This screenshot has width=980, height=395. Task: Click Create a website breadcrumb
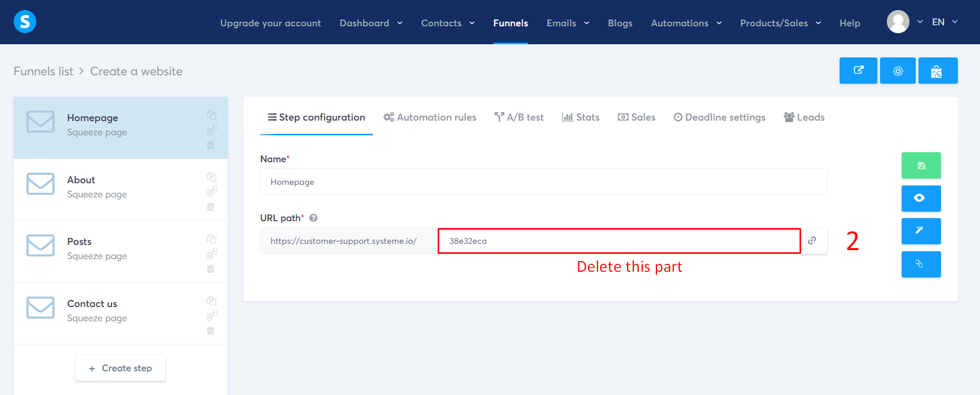point(136,71)
